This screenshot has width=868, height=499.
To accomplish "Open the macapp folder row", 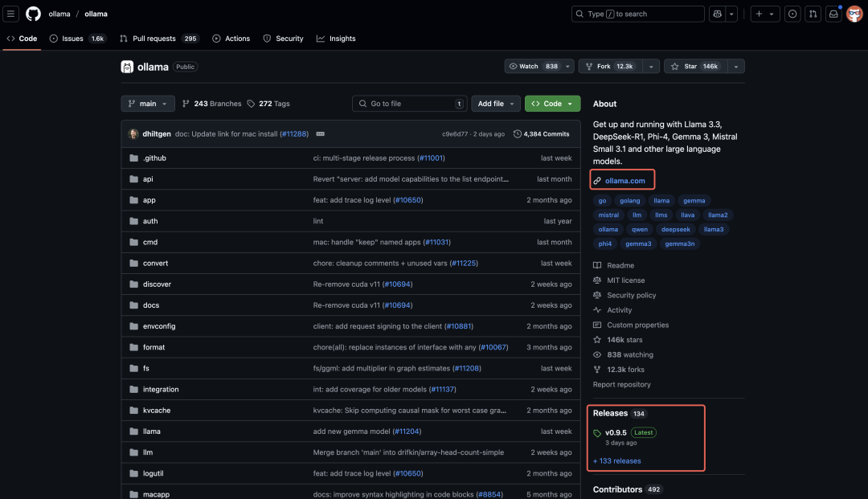I will pyautogui.click(x=351, y=493).
